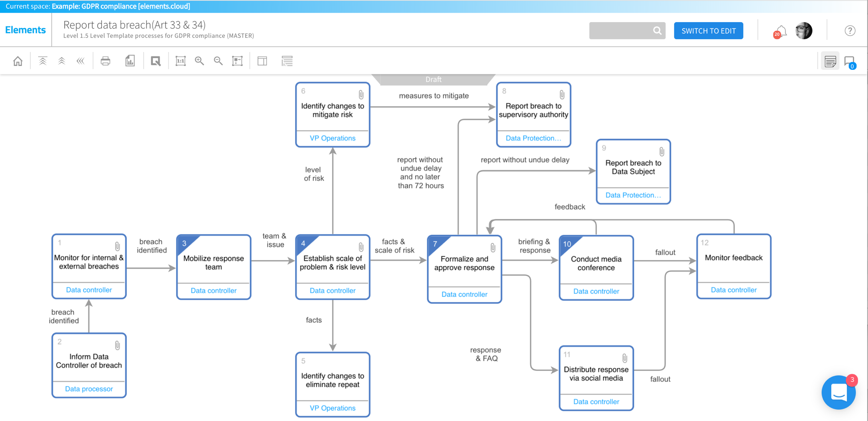Toggle the comments panel showing 0 badge
The width and height of the screenshot is (868, 421).
849,62
